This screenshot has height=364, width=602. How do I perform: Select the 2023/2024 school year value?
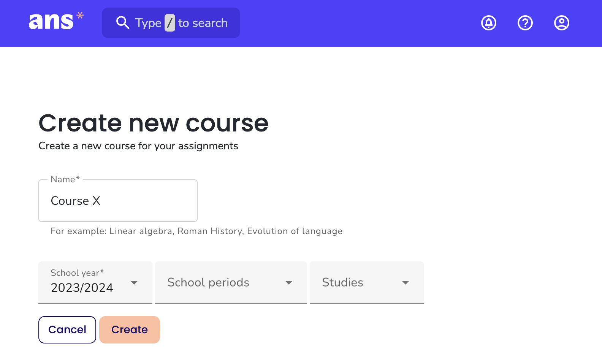(x=82, y=288)
